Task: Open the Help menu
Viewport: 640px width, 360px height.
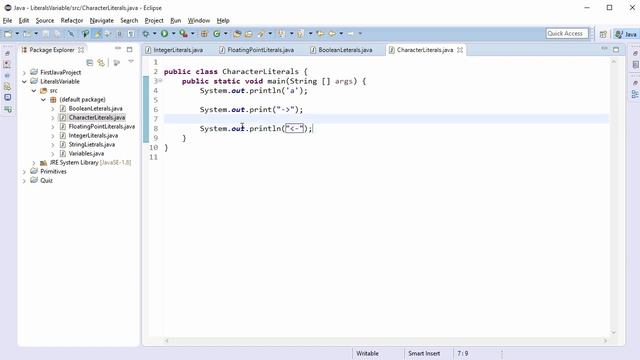Action: coord(223,20)
